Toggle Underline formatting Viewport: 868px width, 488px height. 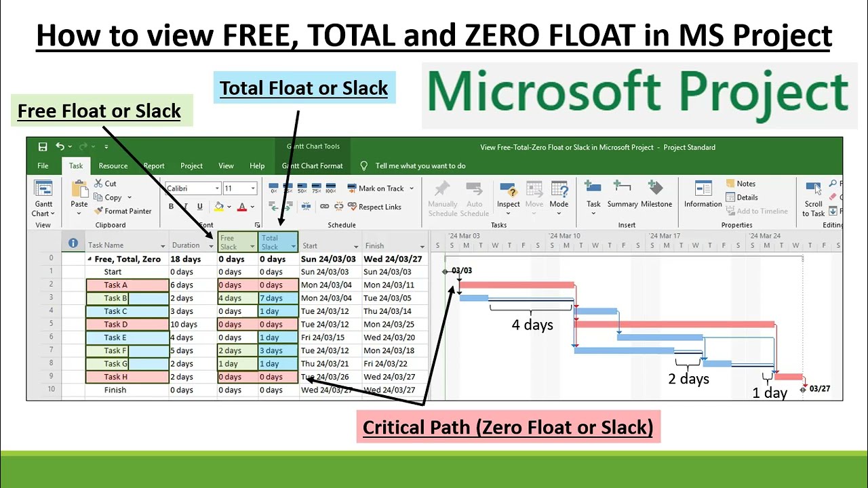[x=199, y=207]
